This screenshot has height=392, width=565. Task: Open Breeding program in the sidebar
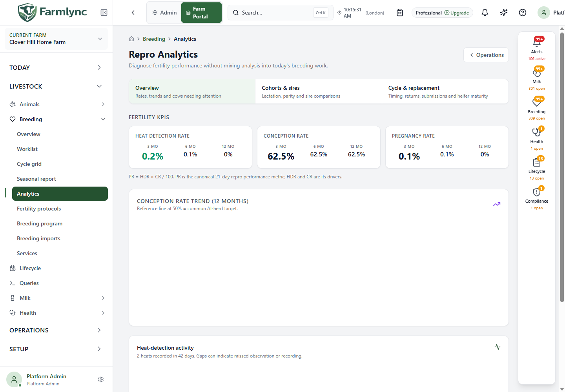(x=60, y=223)
